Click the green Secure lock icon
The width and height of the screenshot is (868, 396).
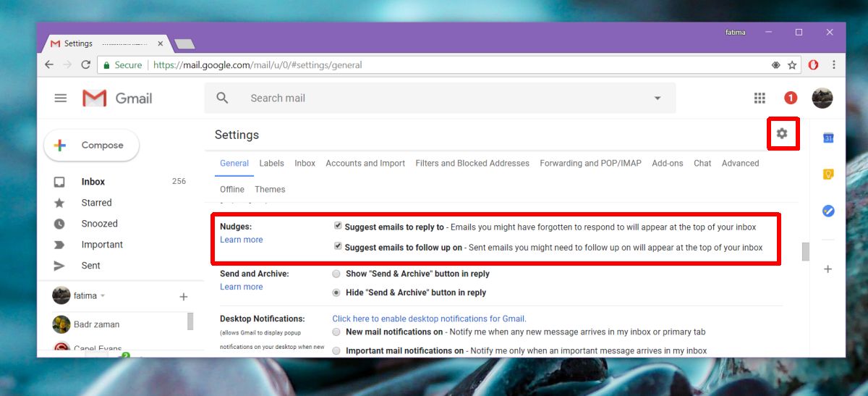(106, 65)
